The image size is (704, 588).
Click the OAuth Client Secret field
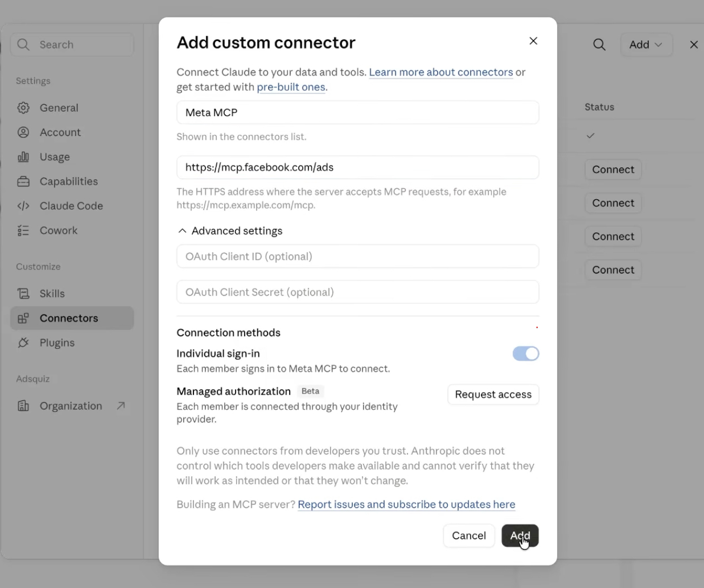pyautogui.click(x=358, y=292)
